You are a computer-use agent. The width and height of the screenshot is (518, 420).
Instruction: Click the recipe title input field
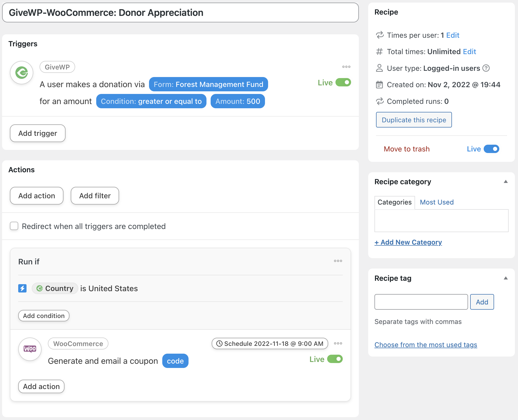pyautogui.click(x=180, y=12)
